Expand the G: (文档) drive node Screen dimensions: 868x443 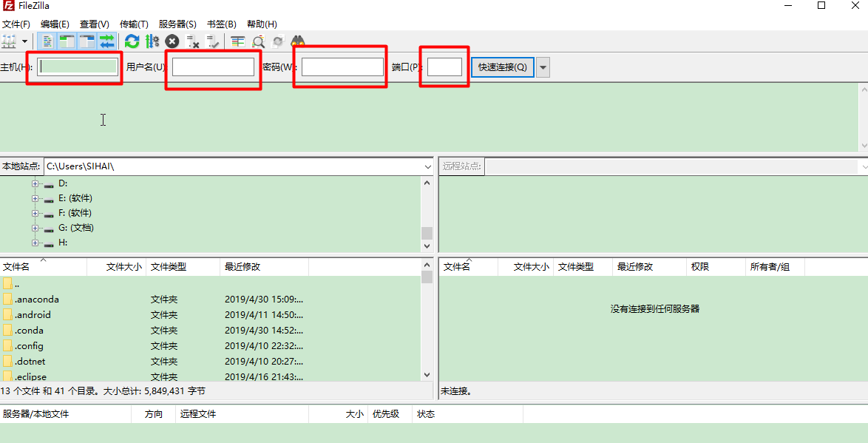(35, 228)
